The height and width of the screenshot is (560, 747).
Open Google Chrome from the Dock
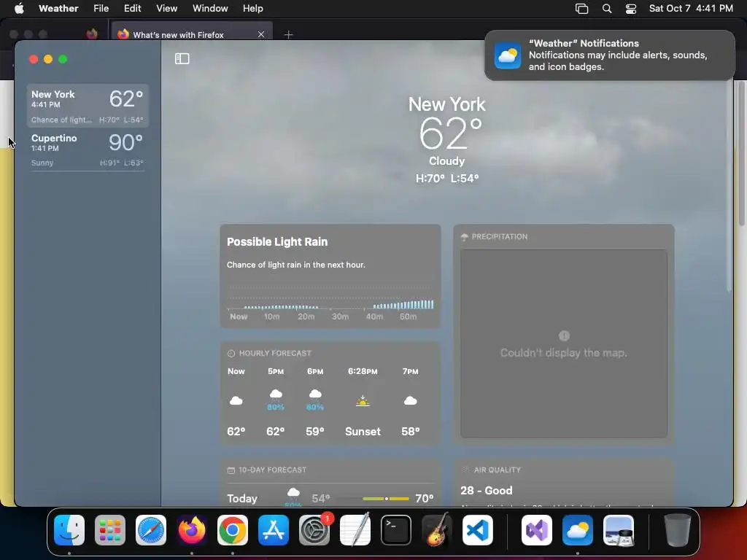click(233, 530)
